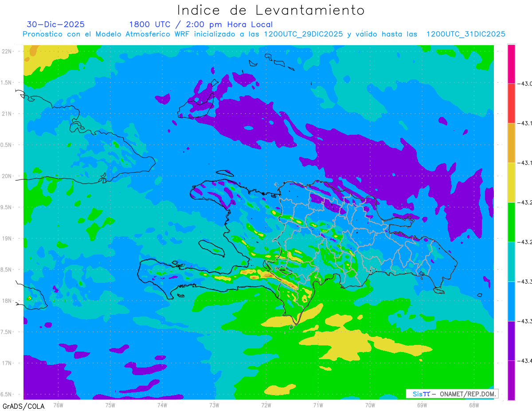
Task: Select the teal swatch in the color bar
Action: 511,261
